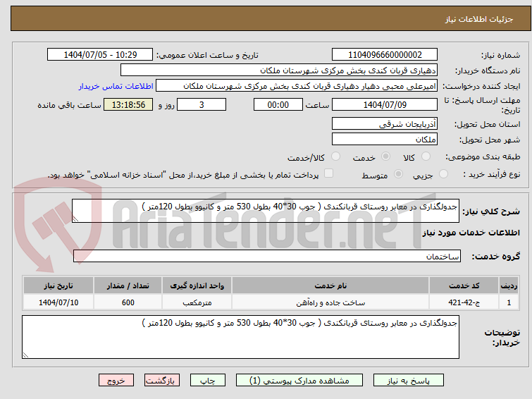Click the پاسخ به نیاز button
This screenshot has width=532, height=399.
tap(408, 381)
